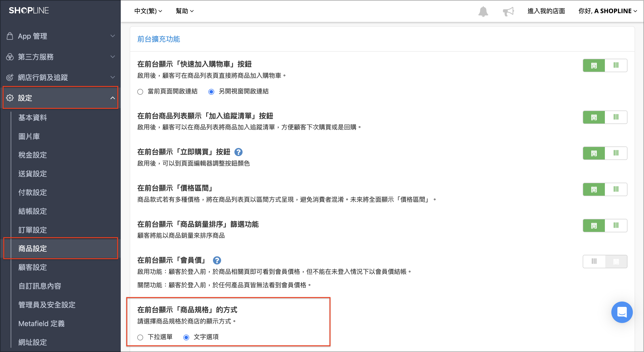Image resolution: width=644 pixels, height=352 pixels.
Task: Open 管理員及安全設定 page
Action: click(47, 305)
